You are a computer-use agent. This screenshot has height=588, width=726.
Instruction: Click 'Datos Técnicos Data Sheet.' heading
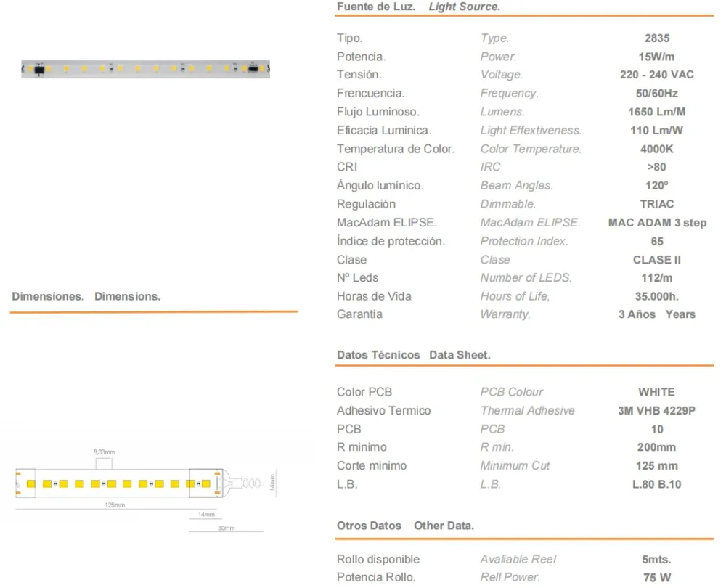click(x=414, y=355)
